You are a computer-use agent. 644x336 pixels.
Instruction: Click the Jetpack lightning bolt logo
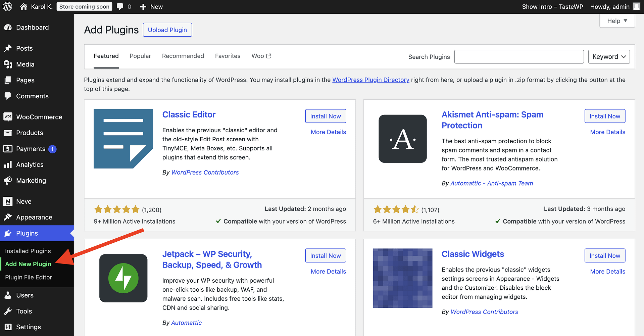click(x=123, y=278)
